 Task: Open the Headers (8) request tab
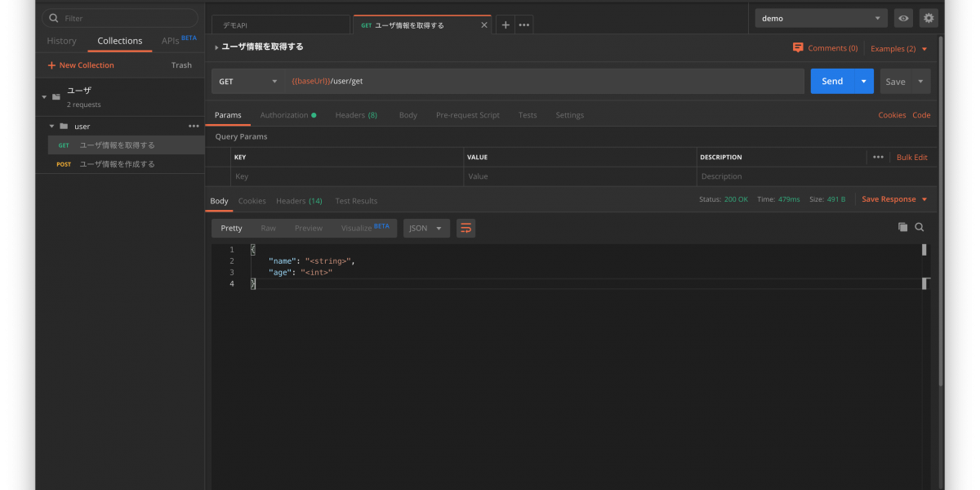coord(356,115)
